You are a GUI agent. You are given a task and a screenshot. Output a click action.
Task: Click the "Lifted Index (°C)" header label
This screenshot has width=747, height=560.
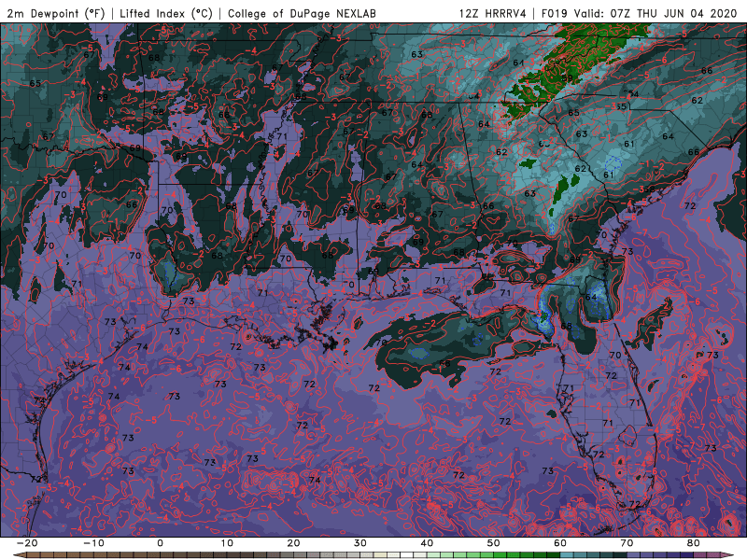[x=166, y=13]
